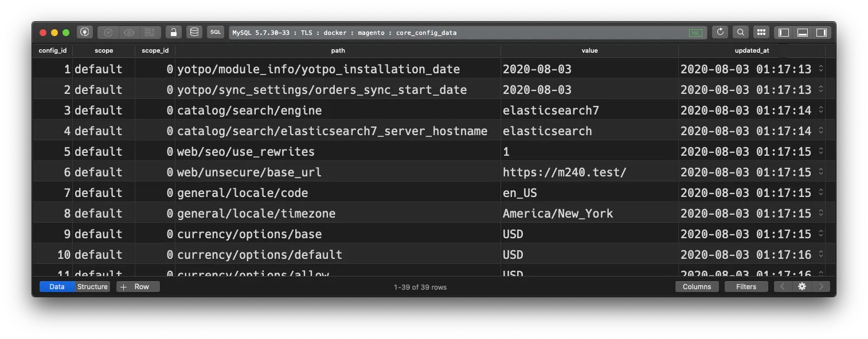The width and height of the screenshot is (868, 339).
Task: Click the eye preview icon in the toolbar
Action: pyautogui.click(x=128, y=32)
